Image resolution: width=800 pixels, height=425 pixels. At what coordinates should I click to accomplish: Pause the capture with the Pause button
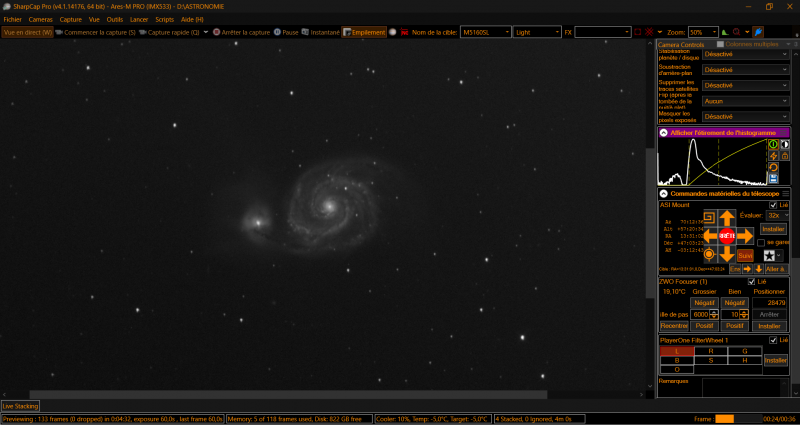click(286, 32)
